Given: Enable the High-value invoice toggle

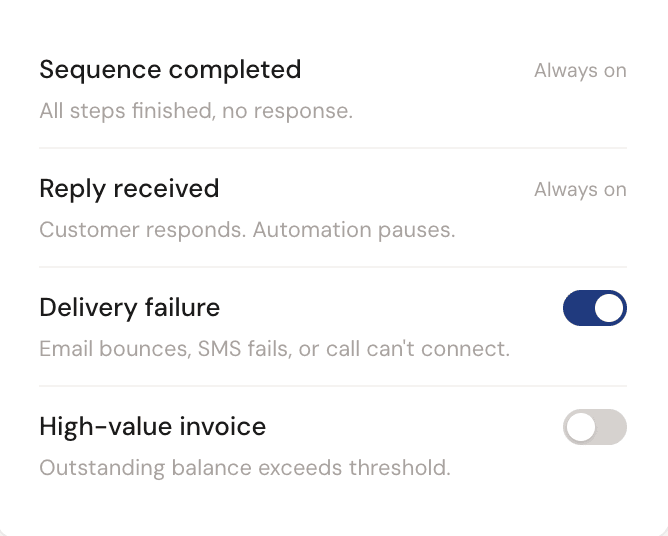Looking at the screenshot, I should click(x=594, y=427).
